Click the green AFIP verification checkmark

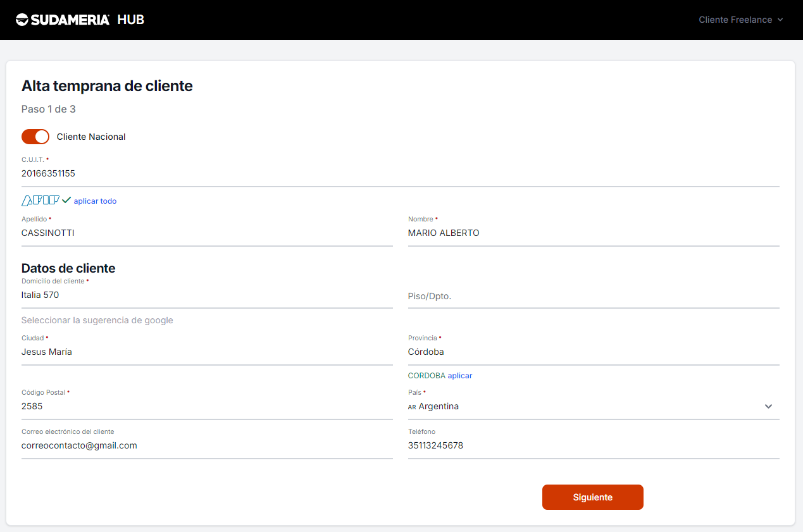[66, 201]
